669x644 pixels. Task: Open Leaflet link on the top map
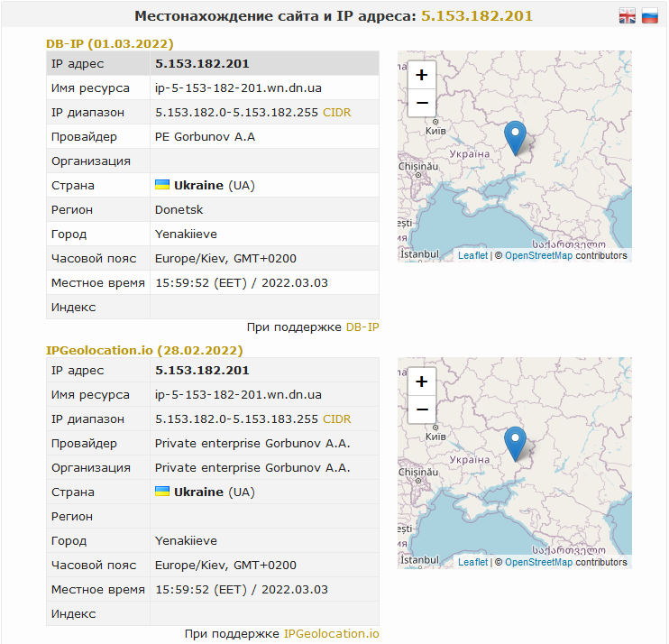[x=472, y=256]
